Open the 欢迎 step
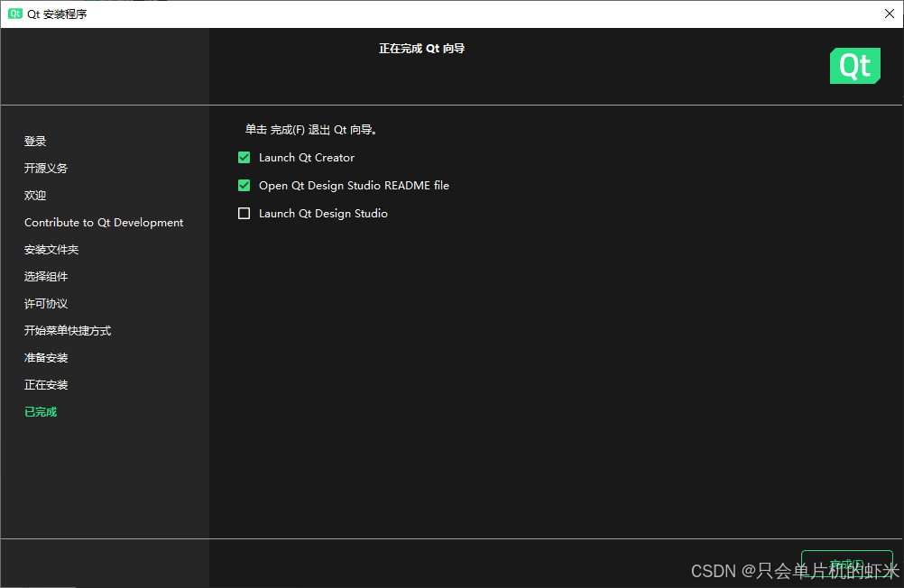904x588 pixels. [34, 195]
